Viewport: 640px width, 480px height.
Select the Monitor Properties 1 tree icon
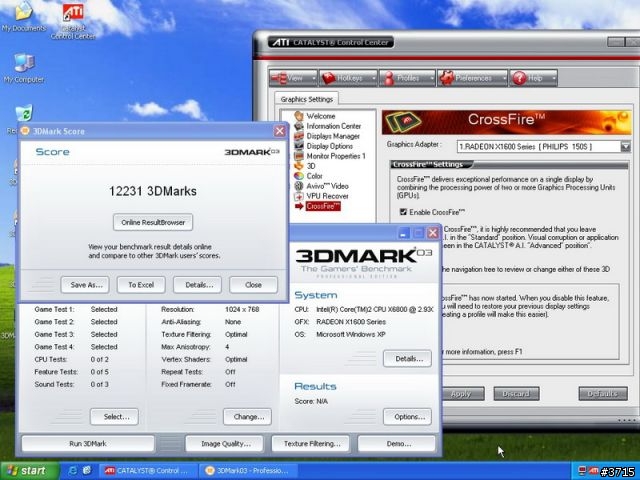[299, 156]
